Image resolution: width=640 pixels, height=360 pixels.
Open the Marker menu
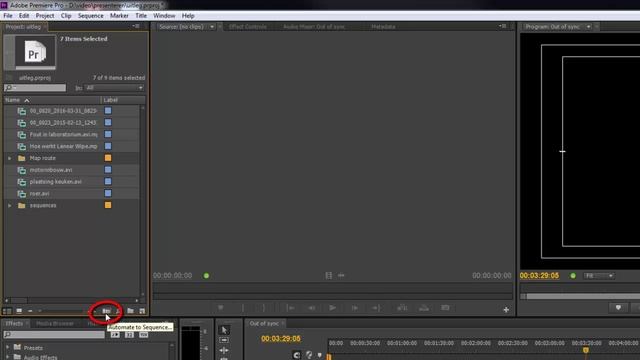pos(119,16)
